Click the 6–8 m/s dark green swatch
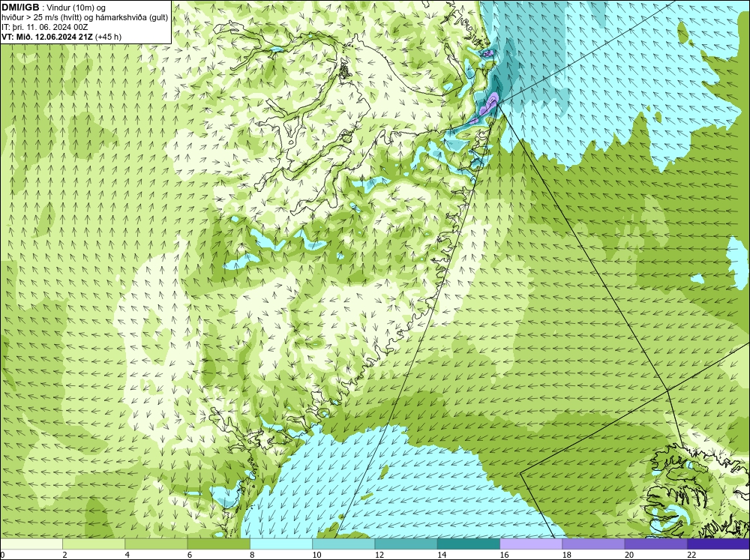The width and height of the screenshot is (750, 560). point(218,544)
